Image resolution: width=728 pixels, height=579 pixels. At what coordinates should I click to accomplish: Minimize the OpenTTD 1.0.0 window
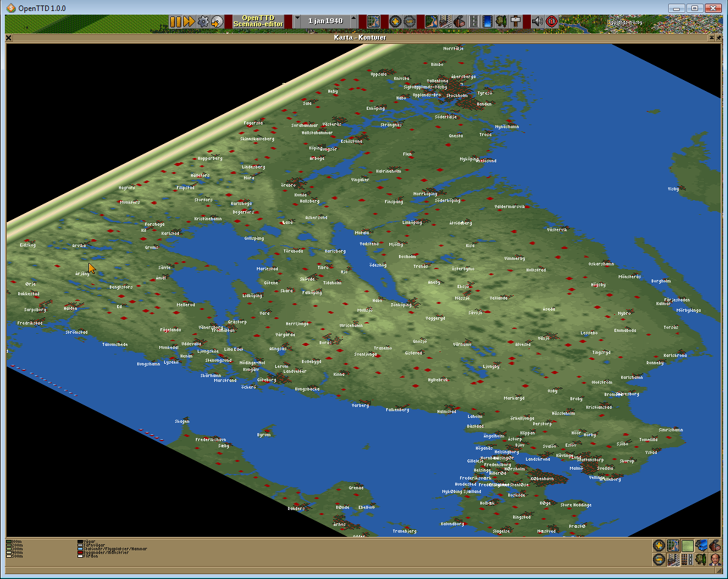(677, 8)
